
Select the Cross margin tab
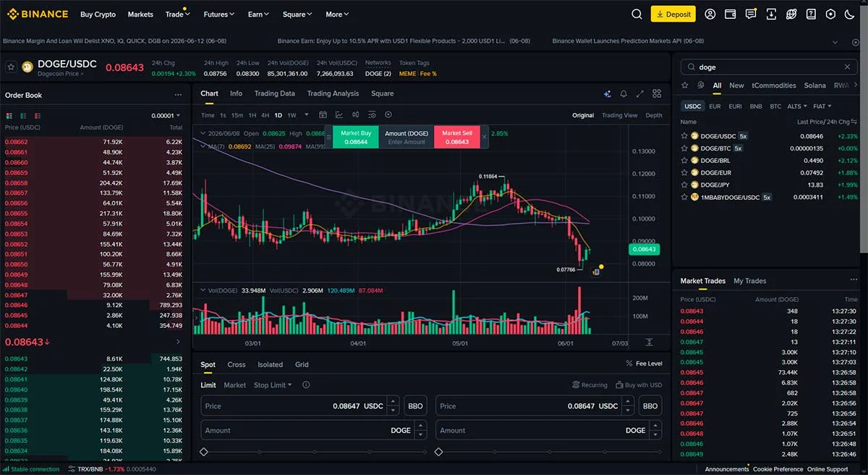pyautogui.click(x=237, y=365)
